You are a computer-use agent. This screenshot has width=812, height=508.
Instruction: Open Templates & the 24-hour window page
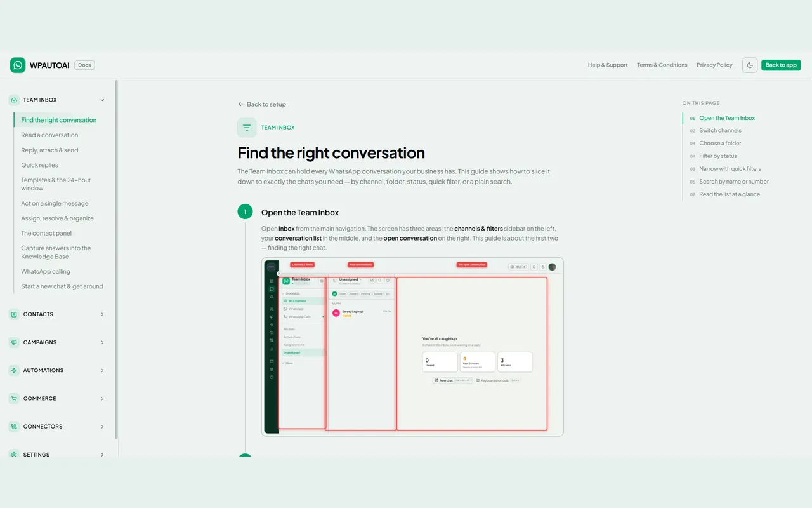coord(56,184)
